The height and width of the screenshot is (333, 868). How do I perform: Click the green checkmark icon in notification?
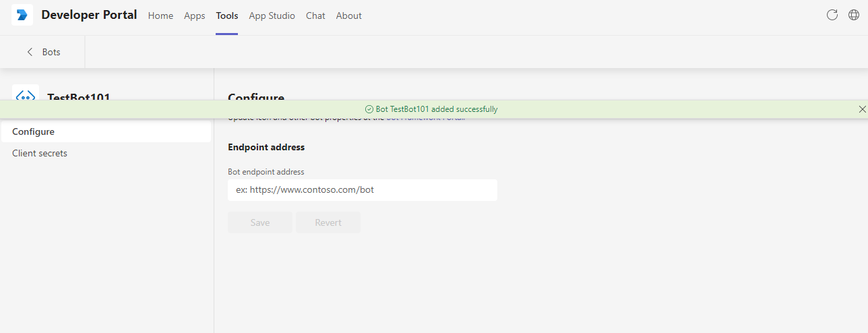(x=369, y=109)
